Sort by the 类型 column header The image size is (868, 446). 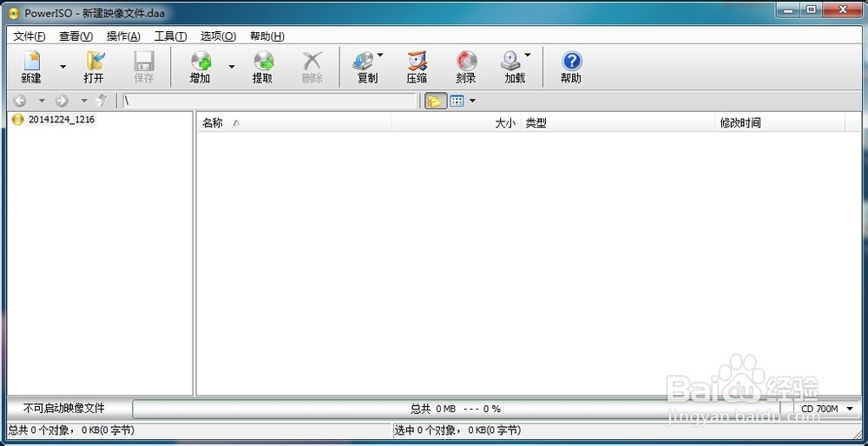(618, 123)
